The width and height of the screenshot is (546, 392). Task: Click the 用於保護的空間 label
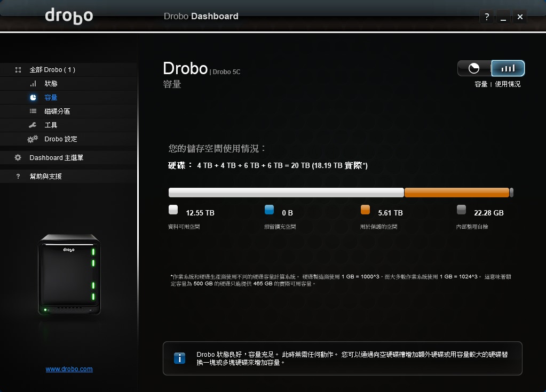(x=378, y=227)
